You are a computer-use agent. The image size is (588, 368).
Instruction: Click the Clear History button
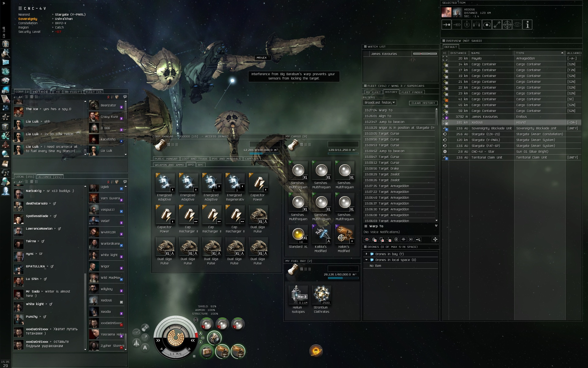[423, 103]
